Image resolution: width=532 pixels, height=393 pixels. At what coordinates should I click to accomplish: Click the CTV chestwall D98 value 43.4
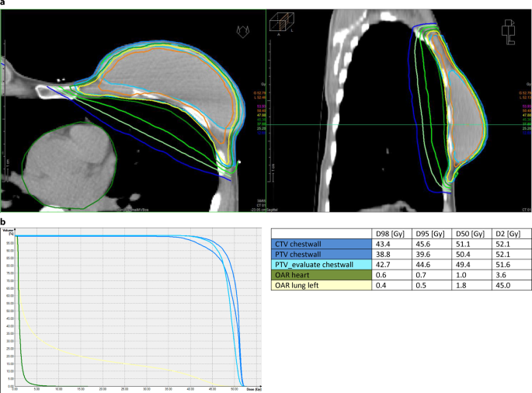click(x=383, y=244)
